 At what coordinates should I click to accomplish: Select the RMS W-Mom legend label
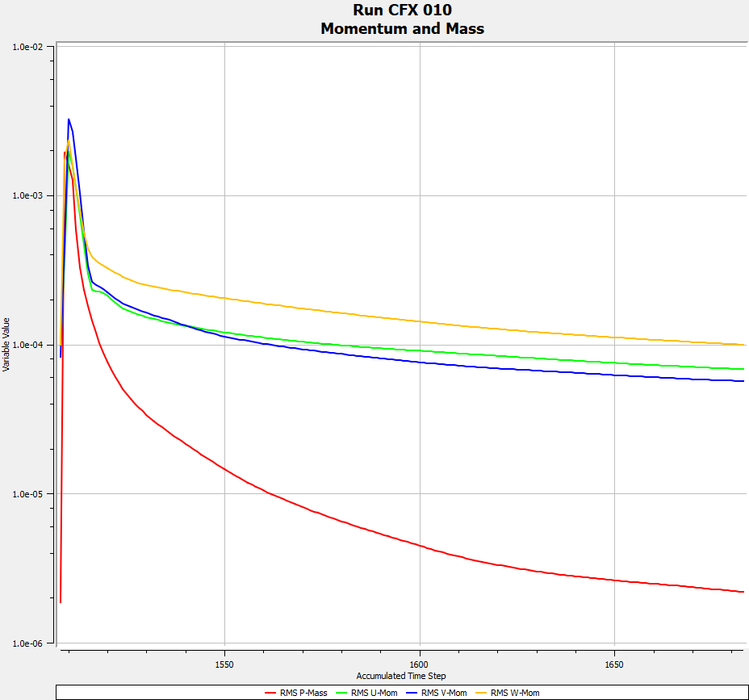[x=514, y=693]
